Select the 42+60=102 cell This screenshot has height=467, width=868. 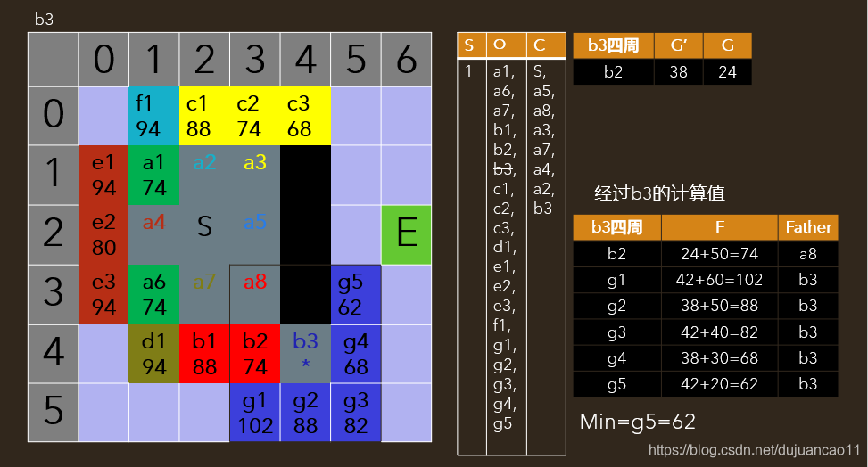[720, 280]
